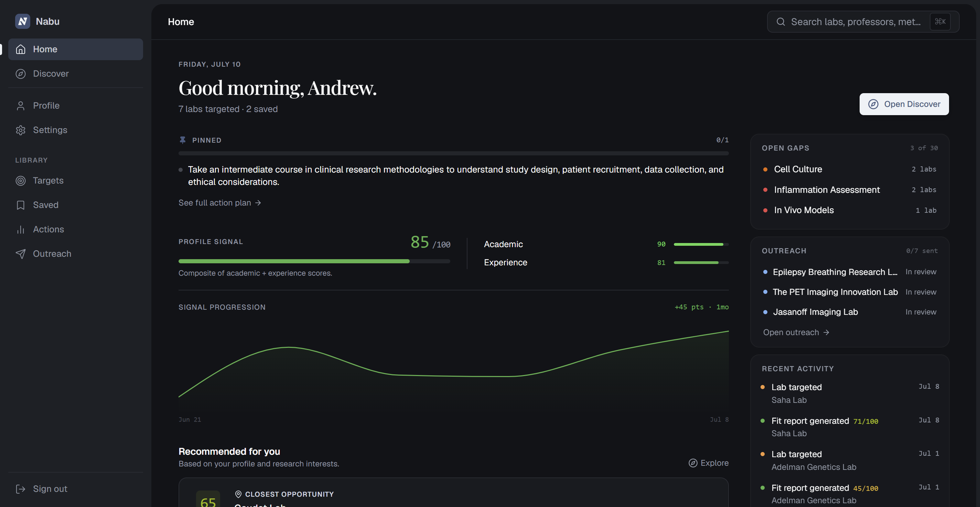Click the Saved bookmark icon
980x507 pixels.
tap(21, 205)
